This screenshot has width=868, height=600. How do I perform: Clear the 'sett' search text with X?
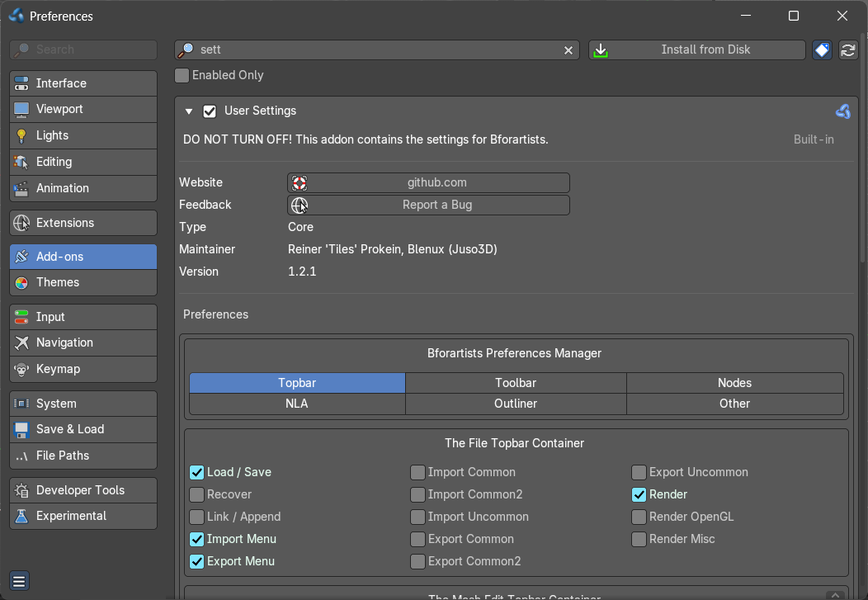coord(568,50)
